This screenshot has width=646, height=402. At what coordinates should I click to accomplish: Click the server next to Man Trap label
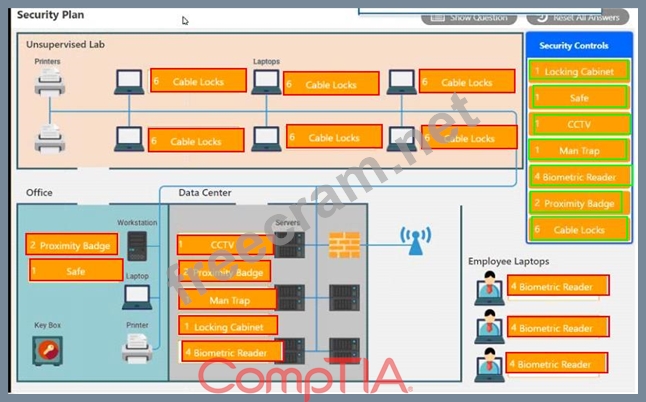(290, 297)
